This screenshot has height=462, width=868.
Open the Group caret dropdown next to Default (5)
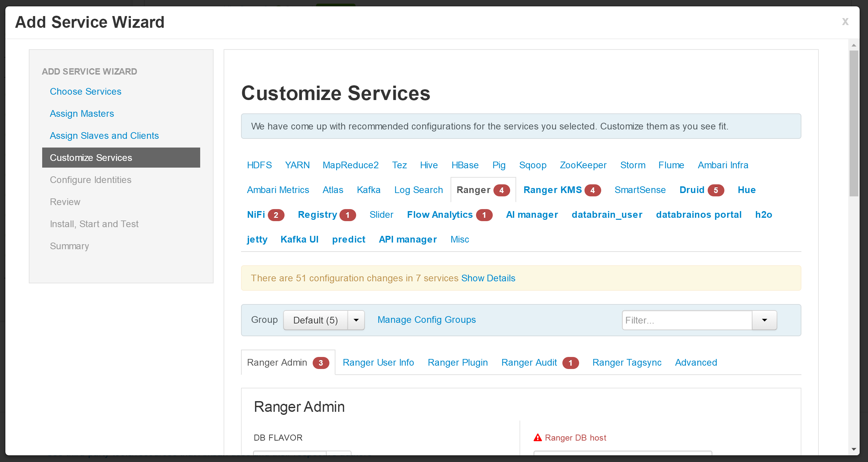click(356, 320)
